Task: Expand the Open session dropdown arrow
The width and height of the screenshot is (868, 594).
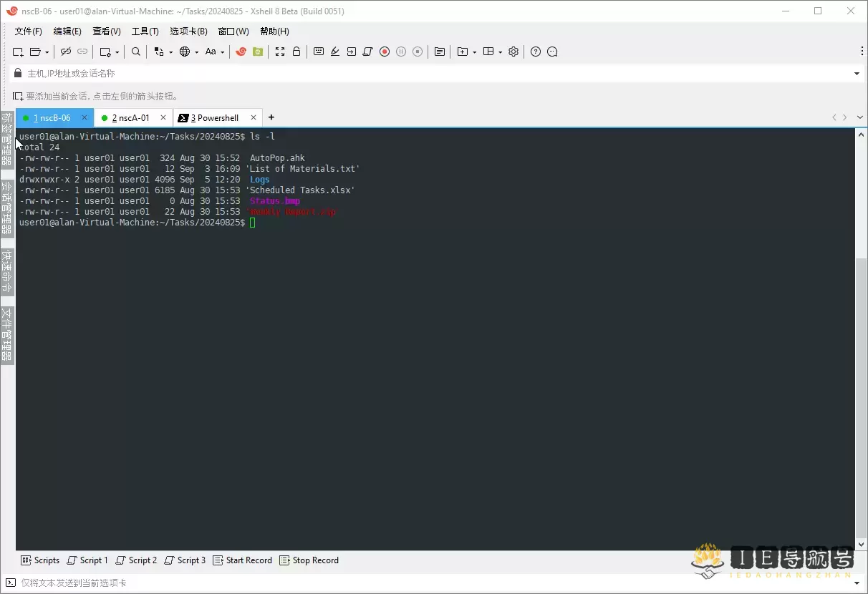Action: pyautogui.click(x=47, y=52)
